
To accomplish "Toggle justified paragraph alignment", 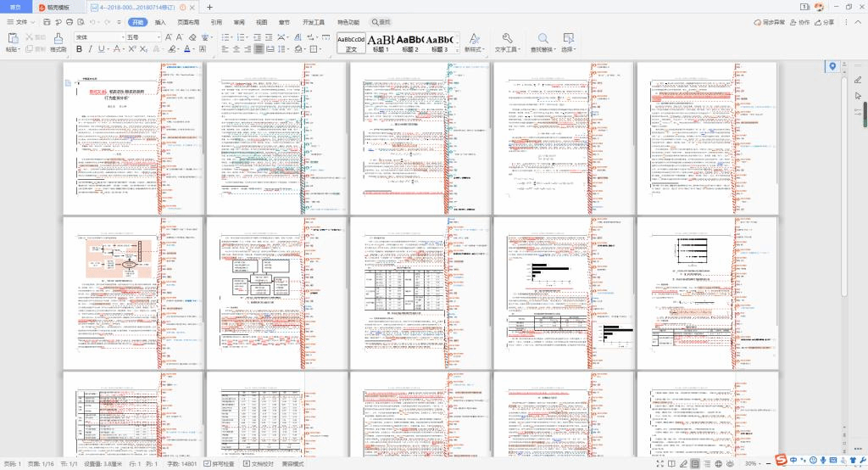I will [259, 49].
